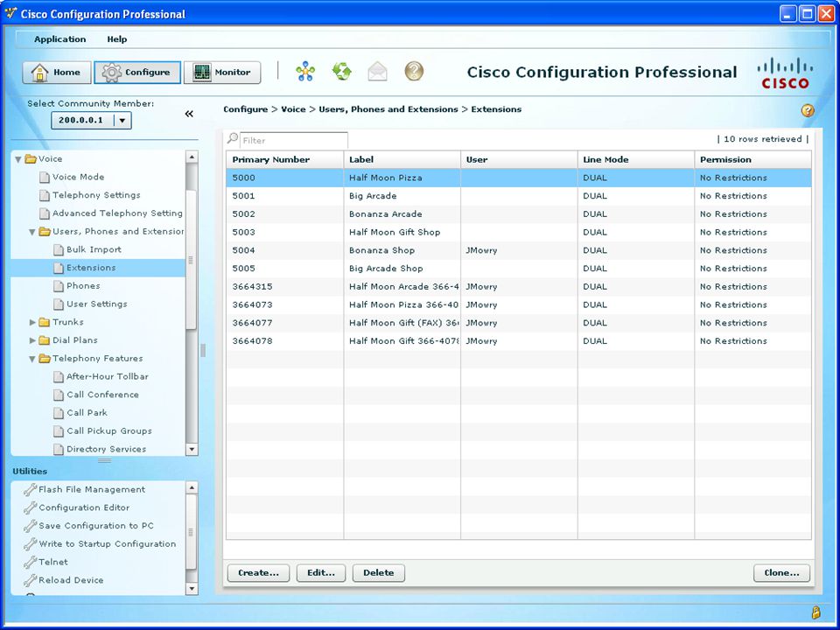The width and height of the screenshot is (840, 630).
Task: Open the Application menu
Action: coord(60,39)
